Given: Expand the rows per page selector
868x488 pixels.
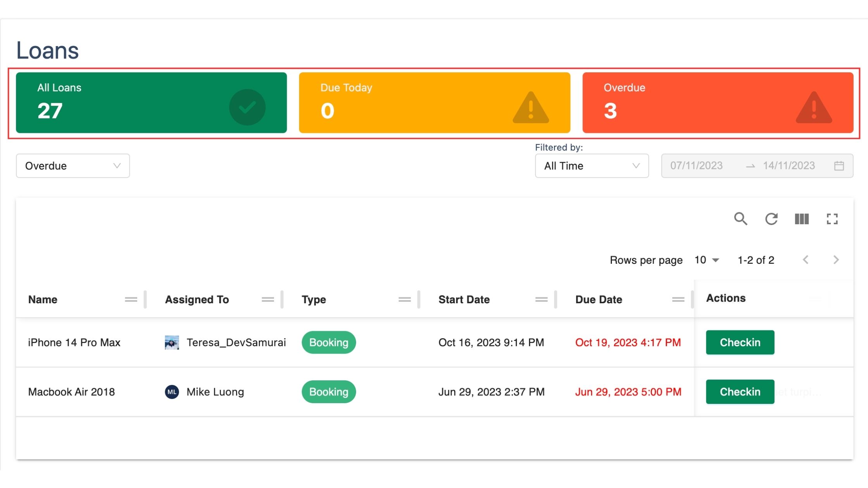Looking at the screenshot, I should pos(707,260).
